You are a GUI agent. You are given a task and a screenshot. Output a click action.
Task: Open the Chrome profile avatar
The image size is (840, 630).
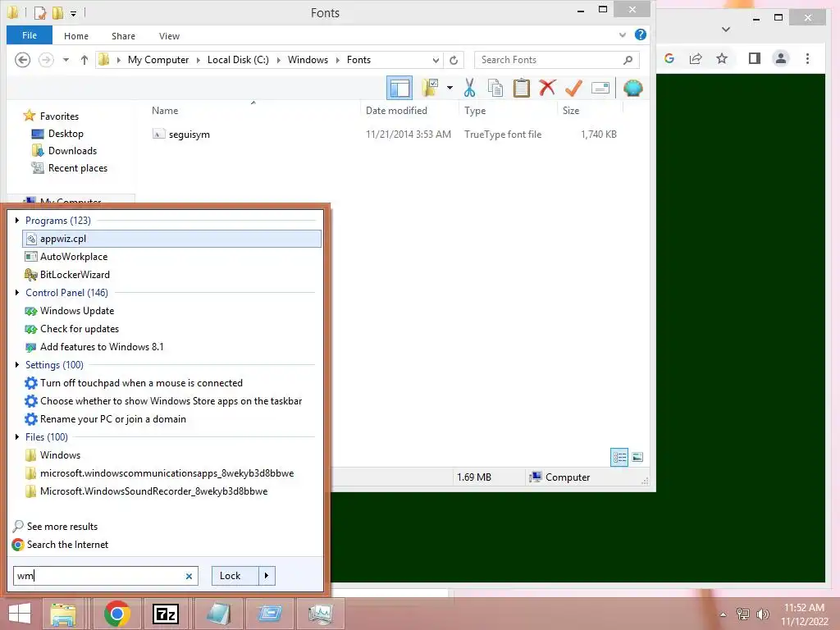pyautogui.click(x=781, y=58)
